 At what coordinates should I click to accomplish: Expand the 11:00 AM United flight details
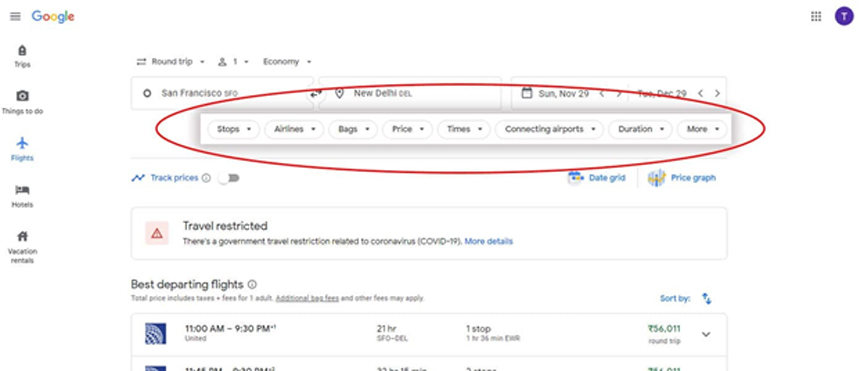pyautogui.click(x=706, y=334)
